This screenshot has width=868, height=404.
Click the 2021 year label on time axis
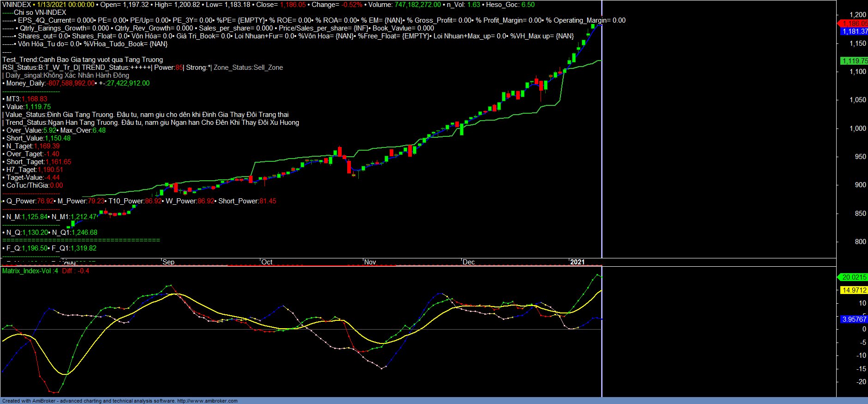(577, 262)
